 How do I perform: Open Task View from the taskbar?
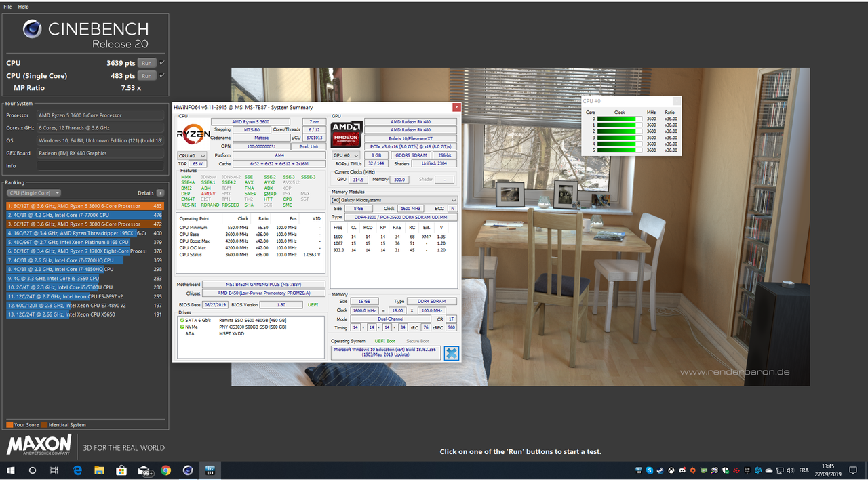click(x=54, y=470)
